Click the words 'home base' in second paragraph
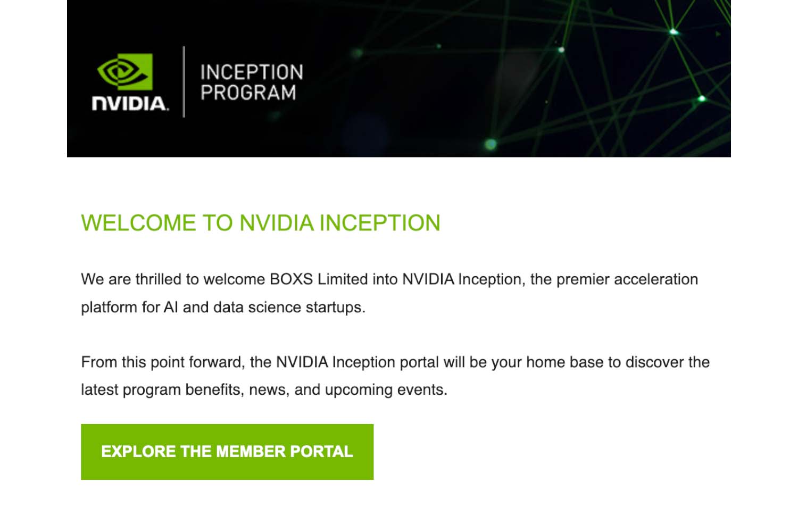This screenshot has height=532, width=798. (x=564, y=362)
